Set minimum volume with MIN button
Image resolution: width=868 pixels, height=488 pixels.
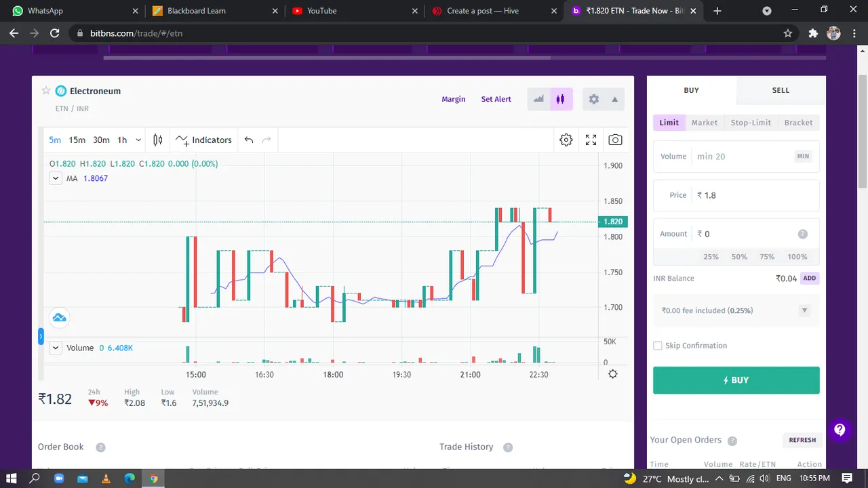point(803,156)
